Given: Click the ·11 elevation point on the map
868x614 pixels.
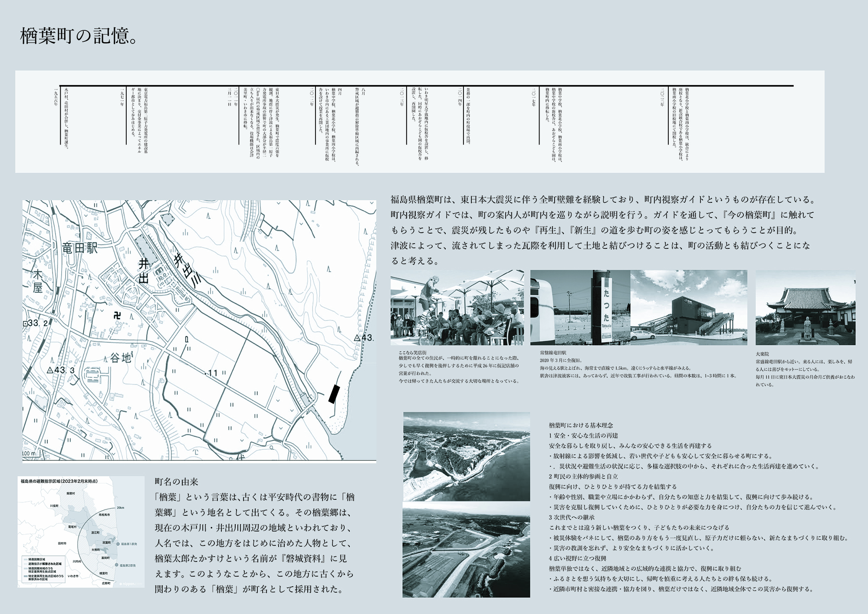Looking at the screenshot, I should [206, 373].
